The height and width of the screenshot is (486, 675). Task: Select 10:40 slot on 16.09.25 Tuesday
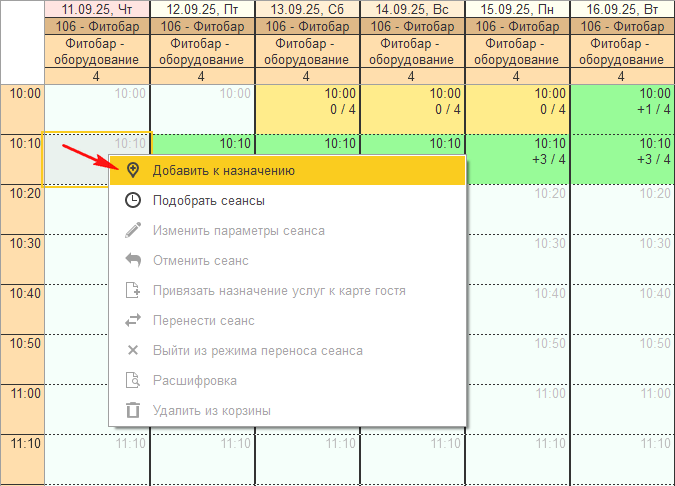tap(622, 309)
